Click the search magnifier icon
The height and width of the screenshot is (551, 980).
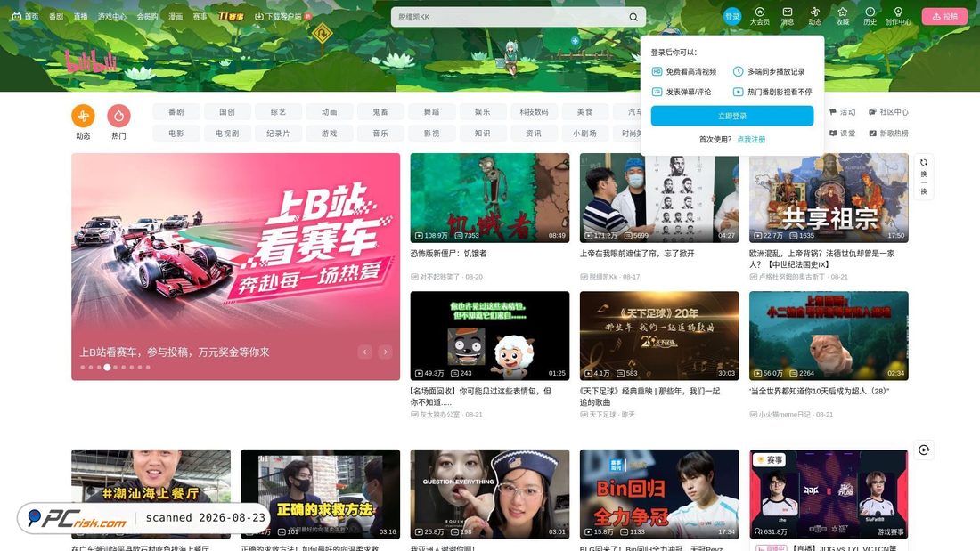click(633, 17)
